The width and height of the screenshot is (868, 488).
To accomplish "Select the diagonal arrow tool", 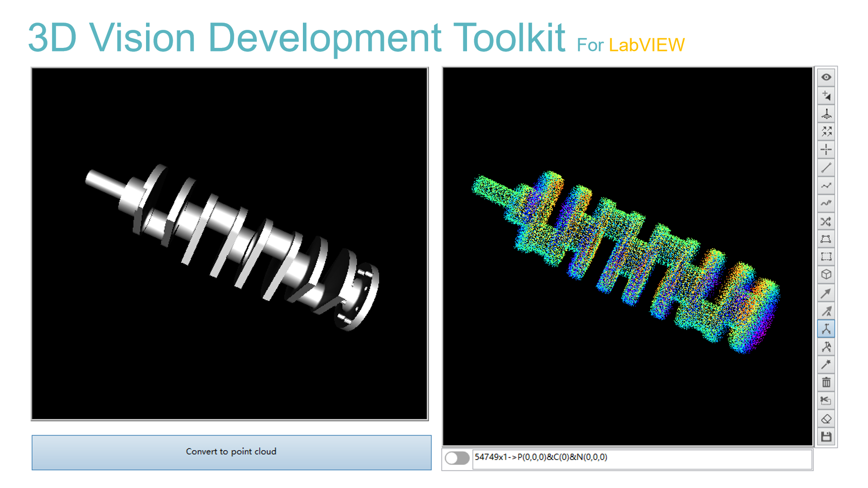I will tap(826, 293).
